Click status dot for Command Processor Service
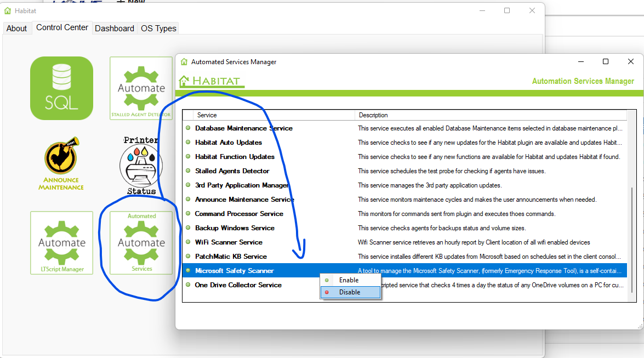This screenshot has width=644, height=358. pyautogui.click(x=188, y=213)
